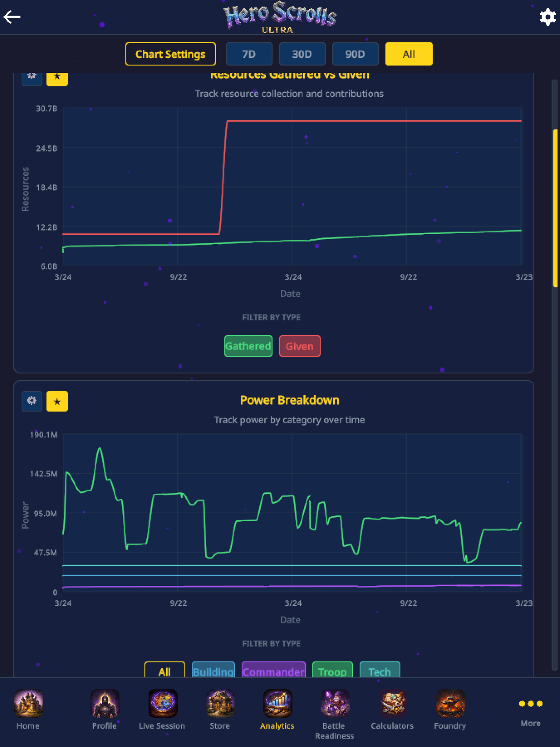Toggle favorite star on Power Breakdown chart

[x=57, y=401]
